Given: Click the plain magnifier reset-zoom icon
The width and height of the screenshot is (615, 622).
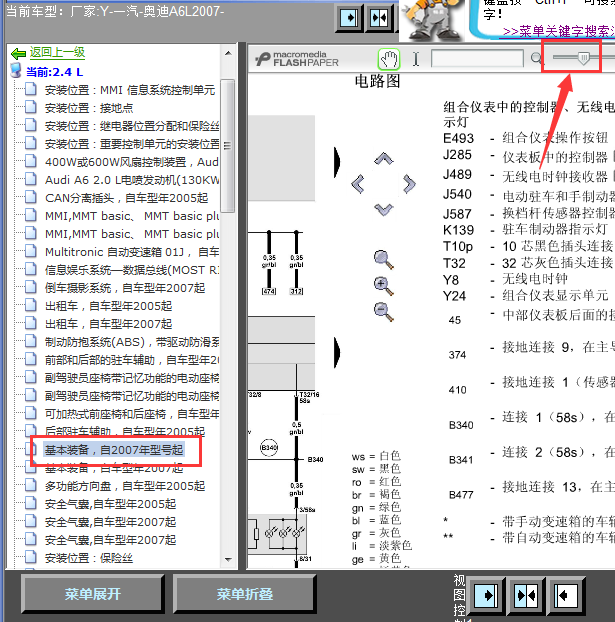Looking at the screenshot, I should click(x=384, y=260).
